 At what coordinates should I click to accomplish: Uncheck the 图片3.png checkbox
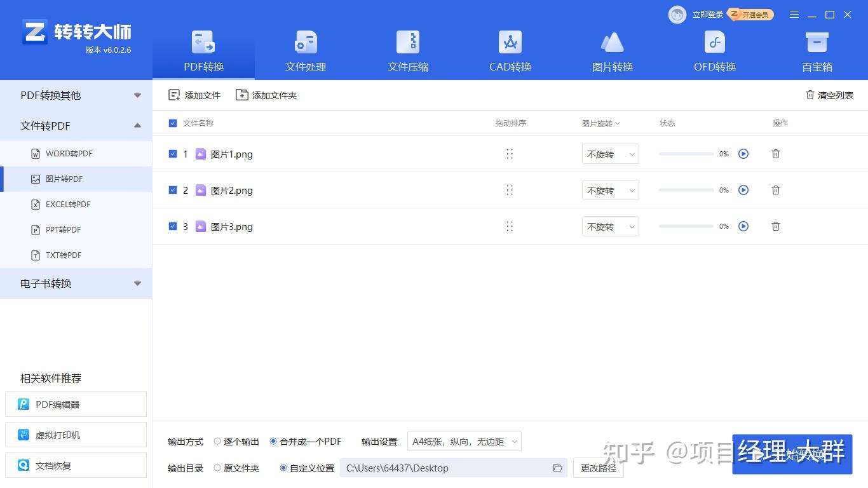click(x=173, y=226)
